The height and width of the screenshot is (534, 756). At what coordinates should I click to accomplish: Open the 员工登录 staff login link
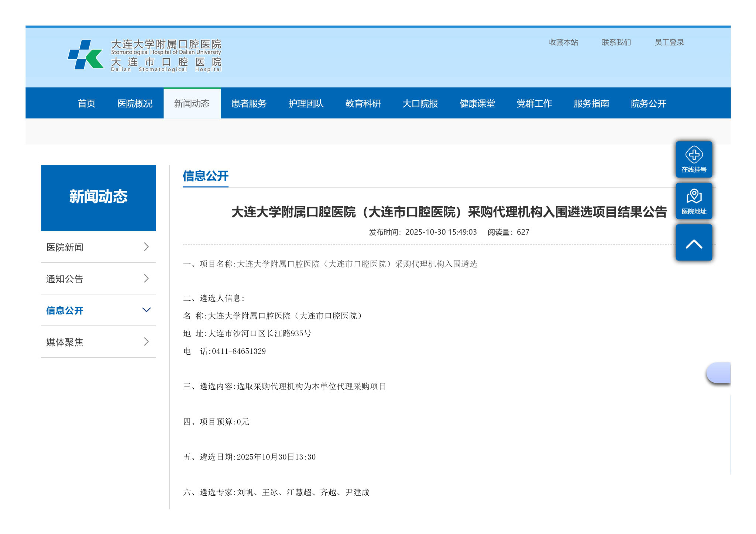[x=669, y=42]
